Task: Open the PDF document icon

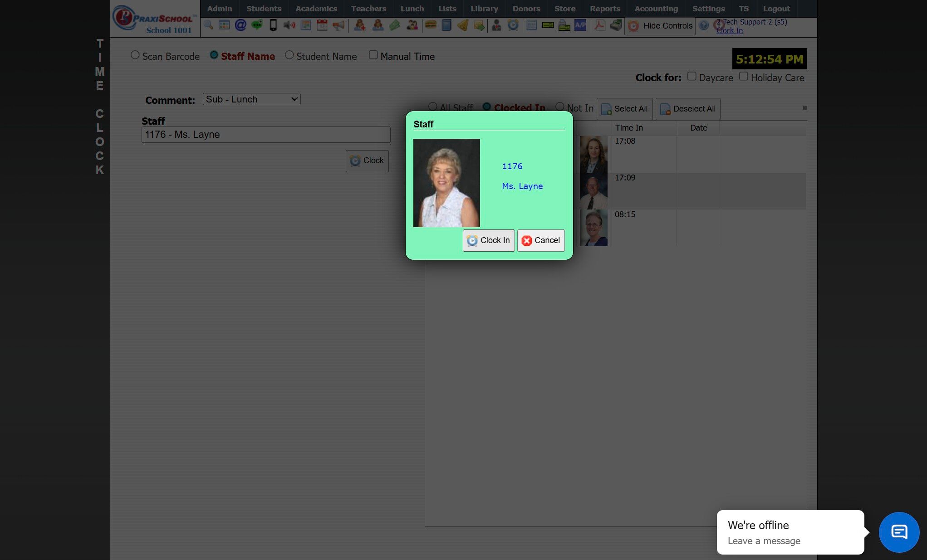Action: click(x=600, y=25)
